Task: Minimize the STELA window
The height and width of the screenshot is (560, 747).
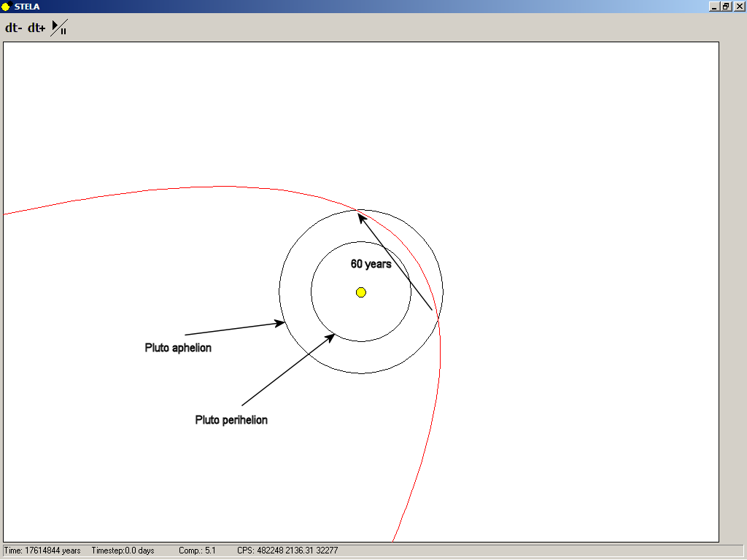Action: tap(713, 6)
